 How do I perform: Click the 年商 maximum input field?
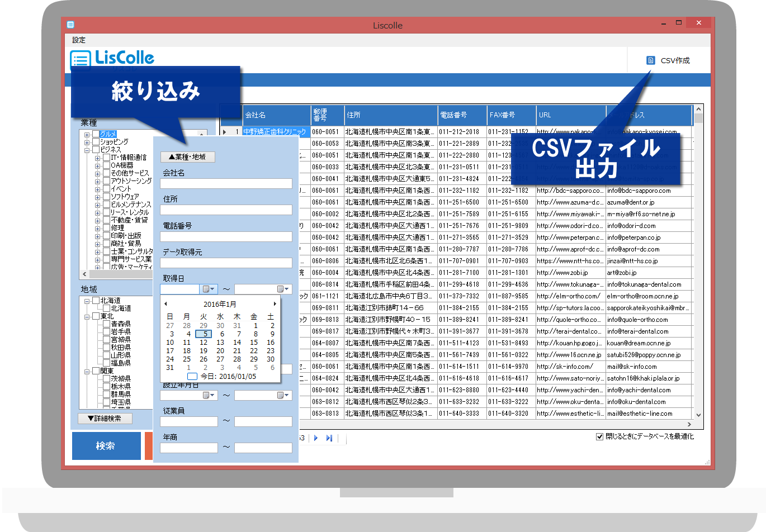[x=263, y=448]
